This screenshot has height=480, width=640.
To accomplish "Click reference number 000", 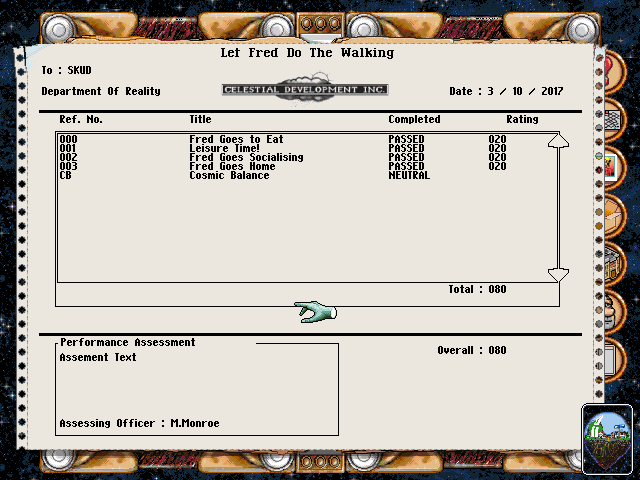I will [x=68, y=139].
